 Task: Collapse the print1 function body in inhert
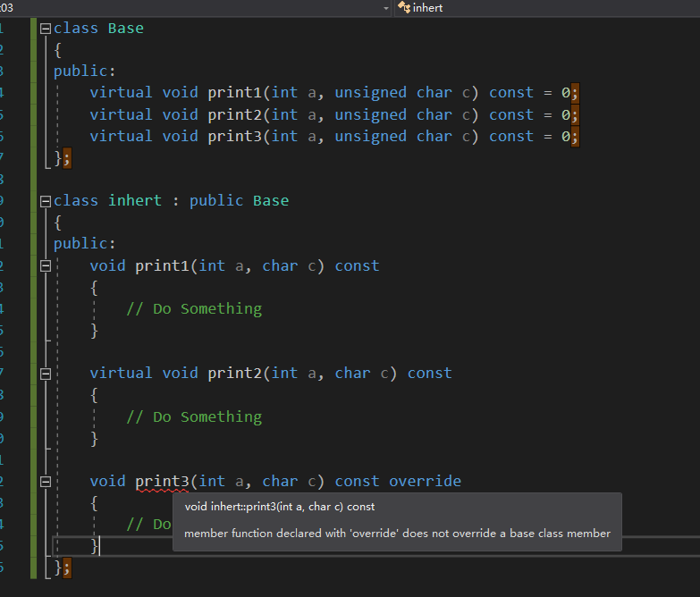(45, 266)
